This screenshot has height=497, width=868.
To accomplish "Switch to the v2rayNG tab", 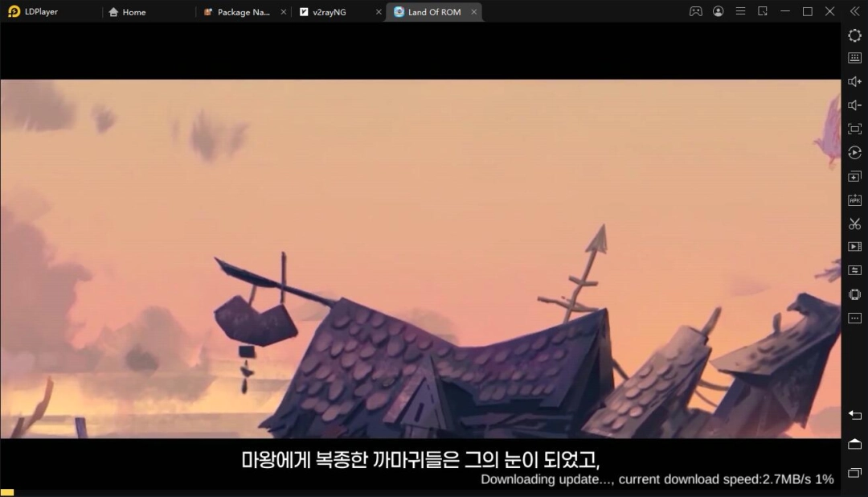I will click(328, 12).
